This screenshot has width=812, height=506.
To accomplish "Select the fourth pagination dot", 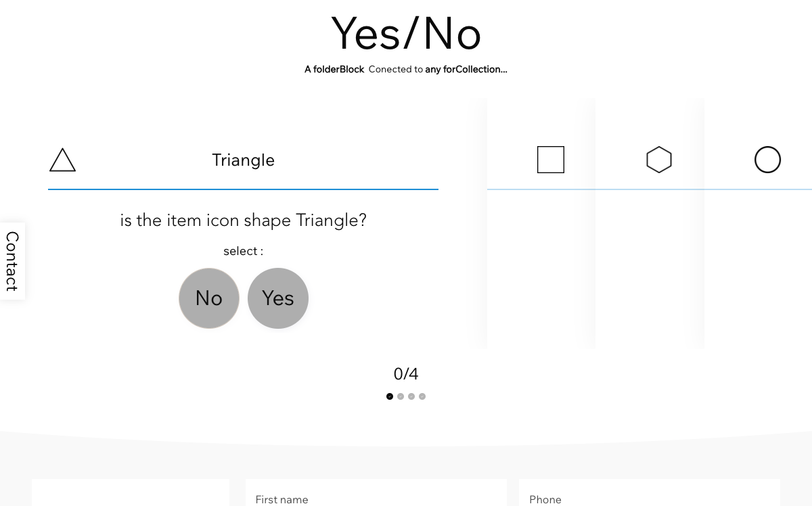I will [x=422, y=396].
